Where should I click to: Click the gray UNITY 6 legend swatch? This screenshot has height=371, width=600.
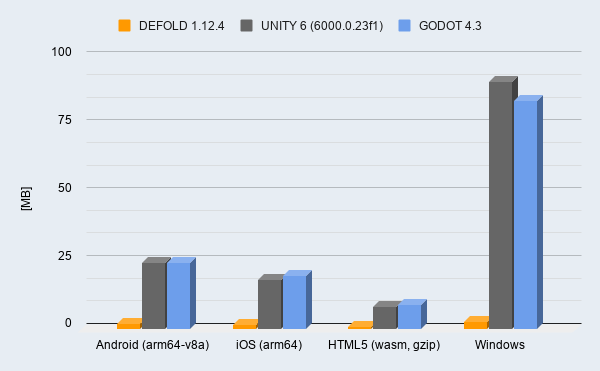[246, 26]
